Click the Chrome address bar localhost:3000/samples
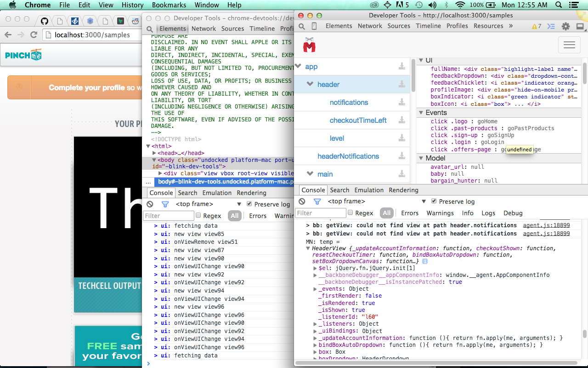The width and height of the screenshot is (588, 368). (92, 35)
